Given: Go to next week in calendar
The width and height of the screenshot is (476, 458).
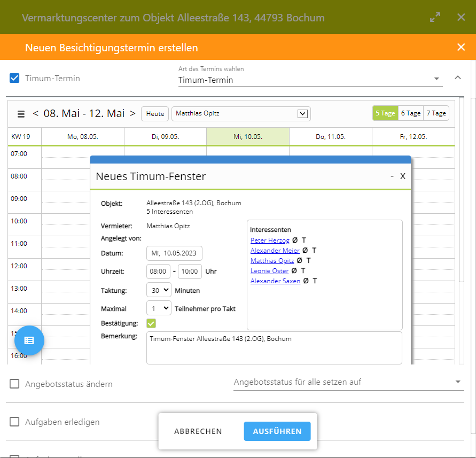Looking at the screenshot, I should [x=132, y=113].
